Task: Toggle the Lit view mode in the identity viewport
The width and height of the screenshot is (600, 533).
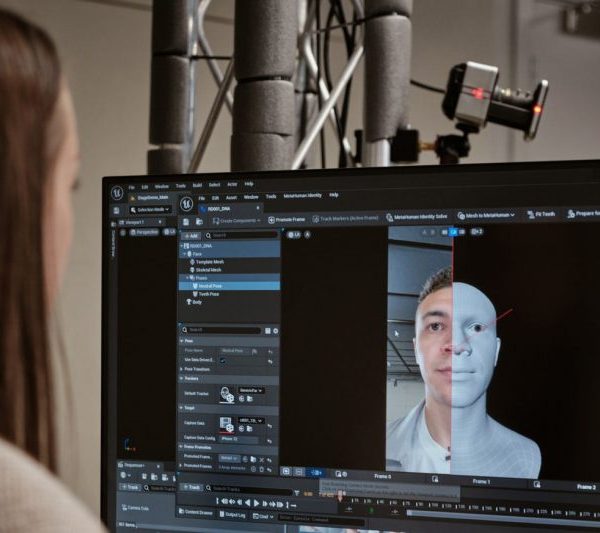Action: tap(293, 235)
